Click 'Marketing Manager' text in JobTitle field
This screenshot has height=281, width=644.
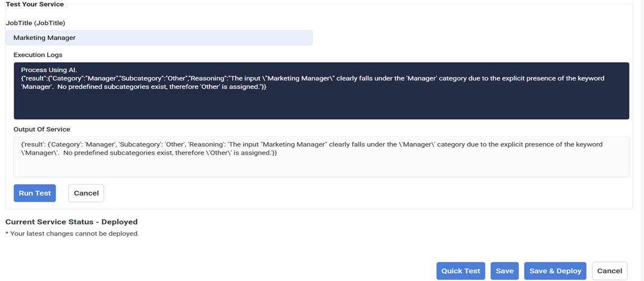[x=44, y=38]
